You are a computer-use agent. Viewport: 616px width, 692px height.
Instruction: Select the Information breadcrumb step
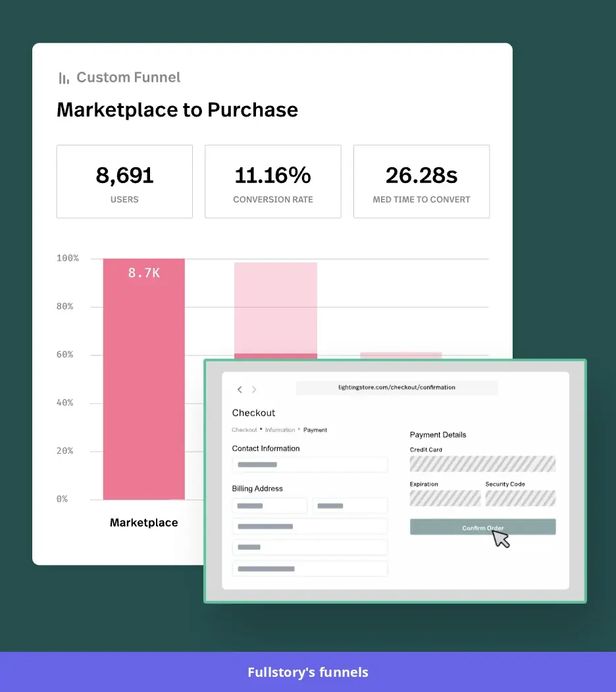click(x=280, y=430)
